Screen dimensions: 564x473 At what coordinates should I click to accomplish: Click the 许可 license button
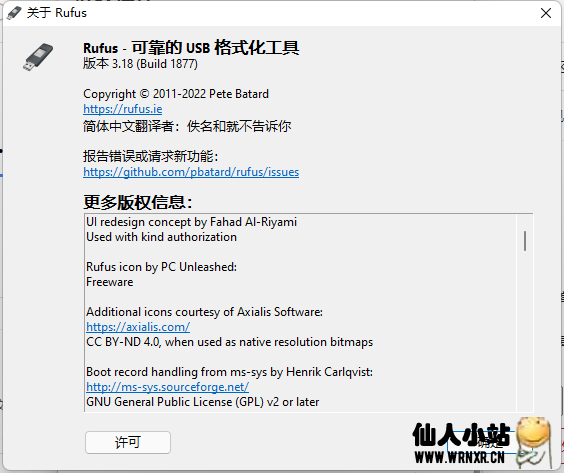coord(128,442)
